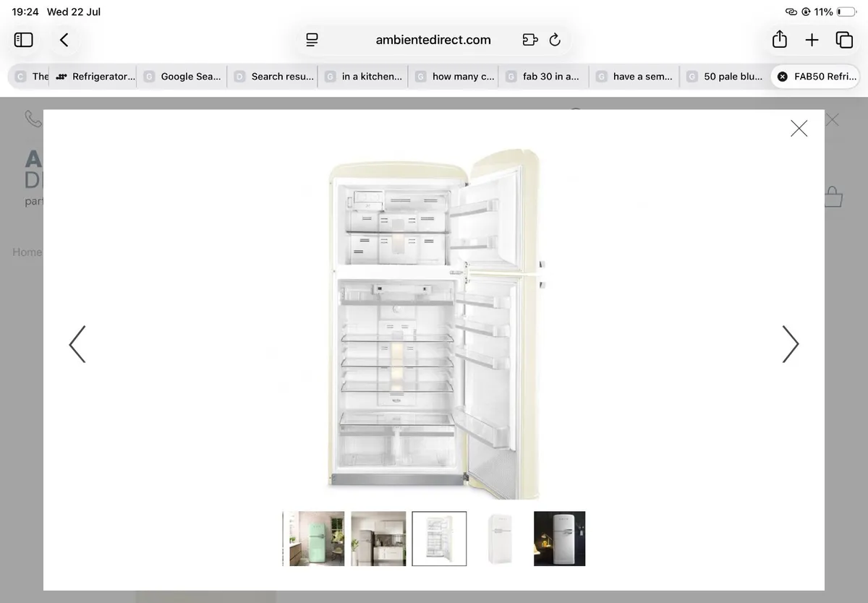Close the FAB50 Refri... tab

[x=782, y=77]
